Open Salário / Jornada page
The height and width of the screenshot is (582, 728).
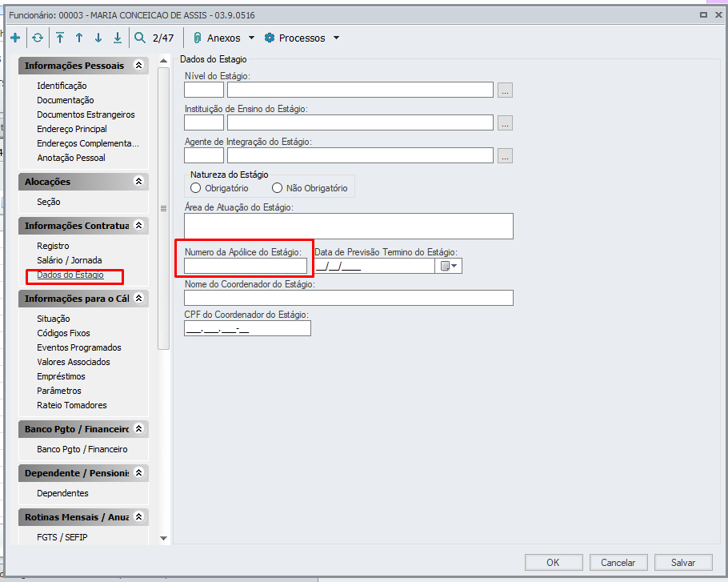click(x=70, y=260)
